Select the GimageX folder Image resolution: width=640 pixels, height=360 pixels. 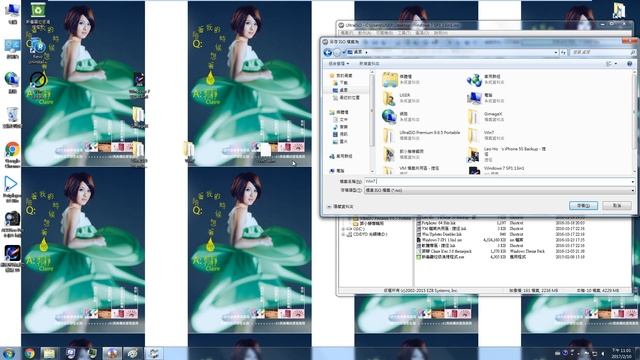click(x=485, y=117)
